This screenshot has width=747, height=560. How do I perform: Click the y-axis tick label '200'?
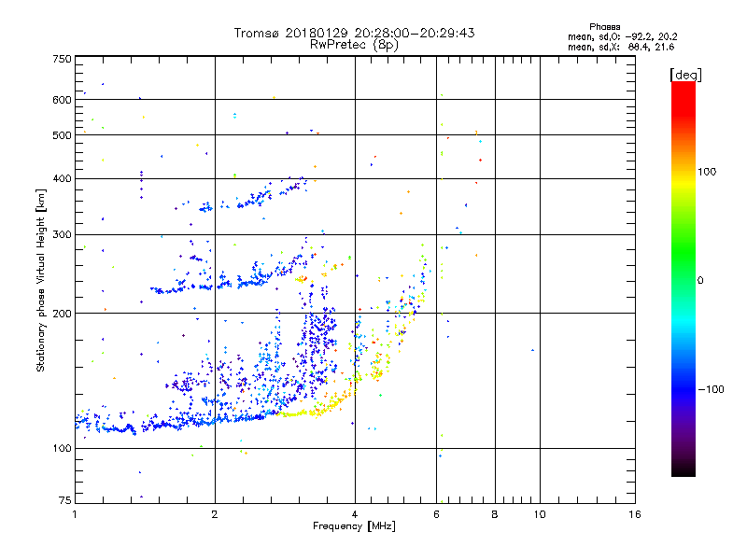pos(62,314)
